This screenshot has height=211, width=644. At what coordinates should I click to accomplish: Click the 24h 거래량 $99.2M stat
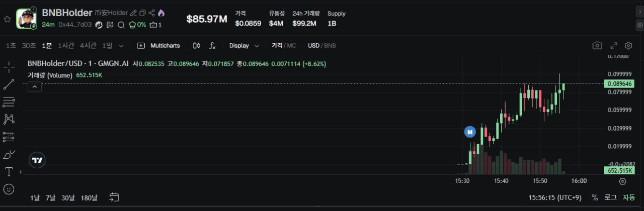pyautogui.click(x=306, y=18)
